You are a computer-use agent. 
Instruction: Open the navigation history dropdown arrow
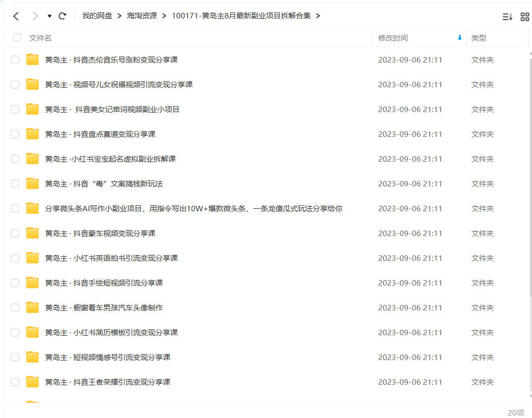tap(50, 16)
